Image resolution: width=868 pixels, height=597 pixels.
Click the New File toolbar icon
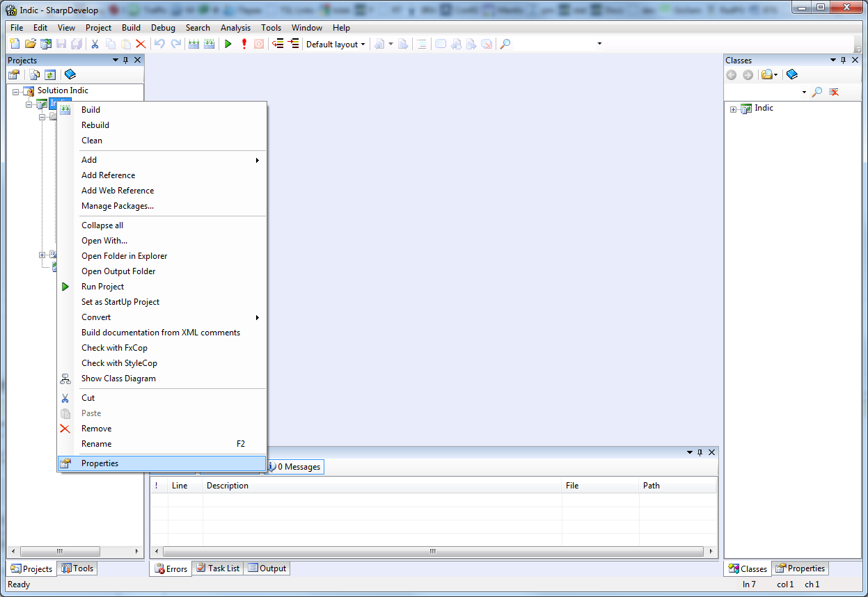[14, 44]
